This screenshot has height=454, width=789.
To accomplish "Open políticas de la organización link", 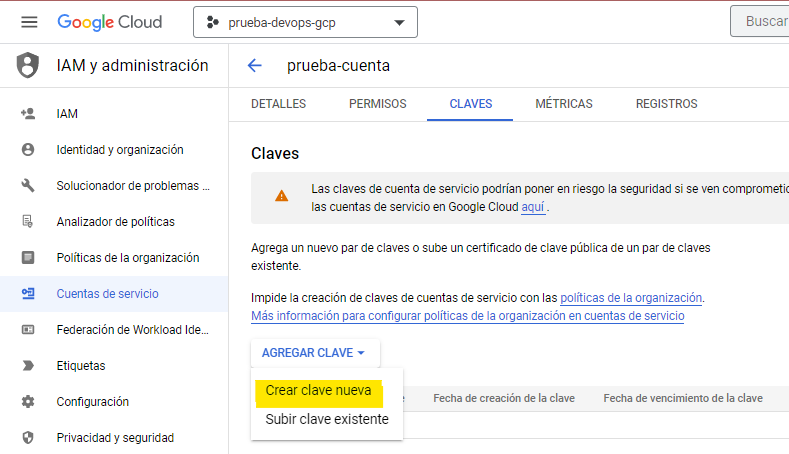I will point(631,298).
